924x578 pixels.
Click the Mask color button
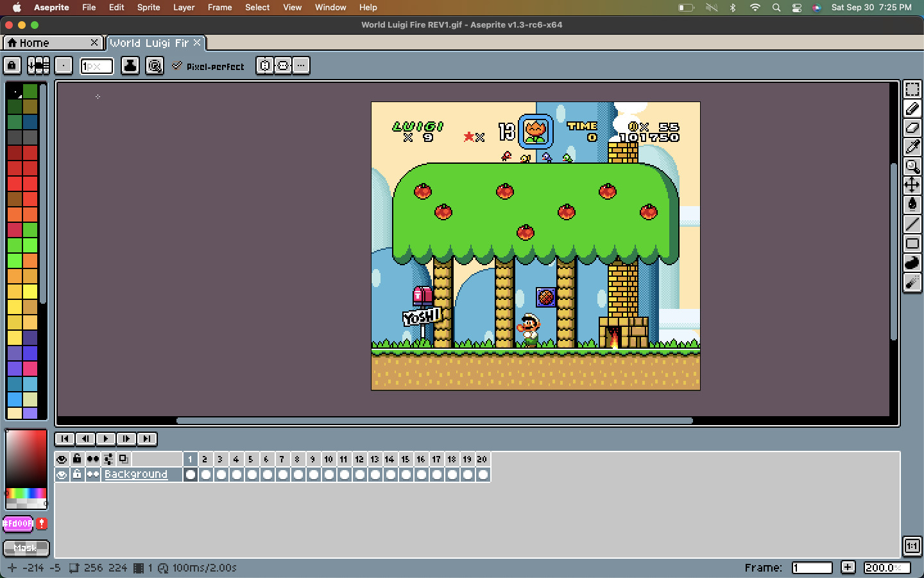click(x=26, y=548)
